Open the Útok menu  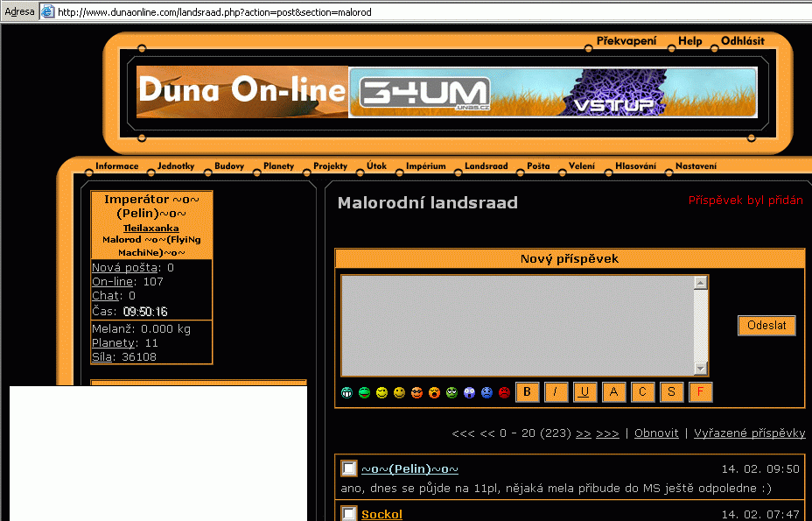[376, 165]
